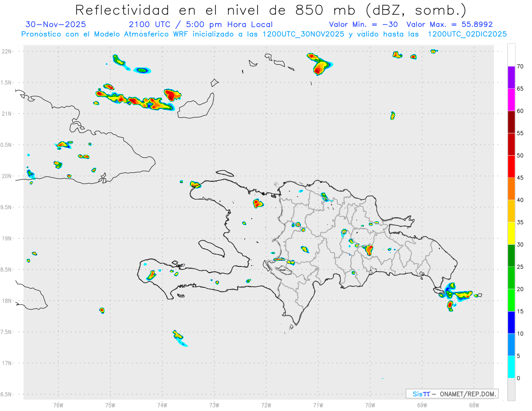Click the '20' value on the color scale
Viewport: 532px width, 411px height.
pyautogui.click(x=520, y=289)
